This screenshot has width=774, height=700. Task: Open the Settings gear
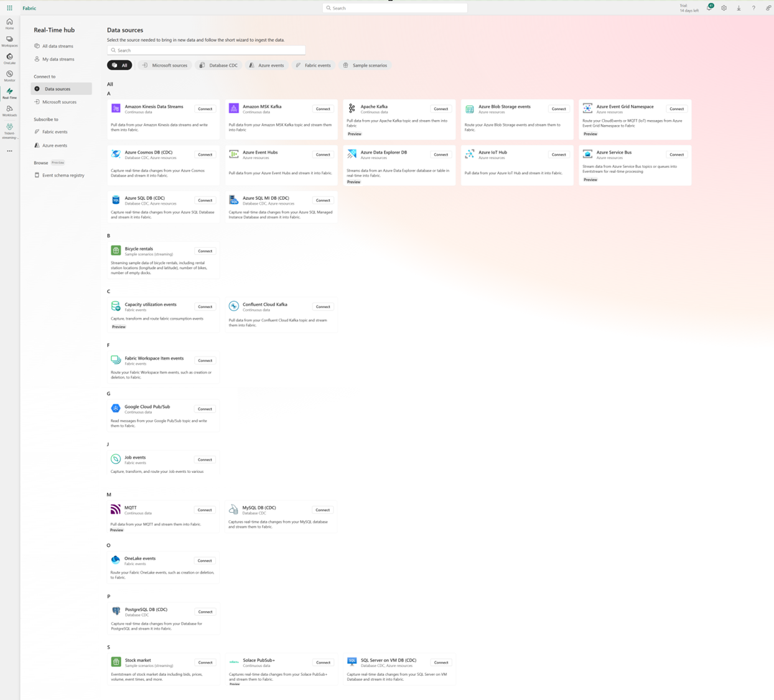[724, 8]
